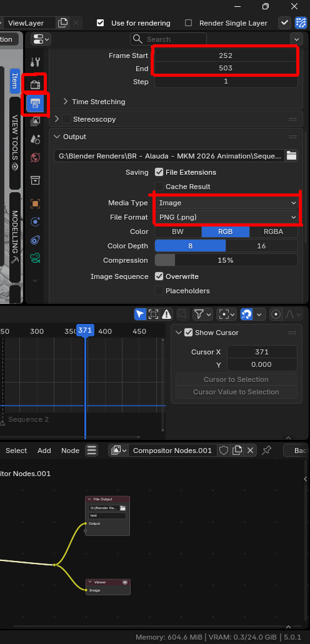Image resolution: width=310 pixels, height=644 pixels.
Task: Click the new view layer duplicate icon
Action: click(63, 23)
